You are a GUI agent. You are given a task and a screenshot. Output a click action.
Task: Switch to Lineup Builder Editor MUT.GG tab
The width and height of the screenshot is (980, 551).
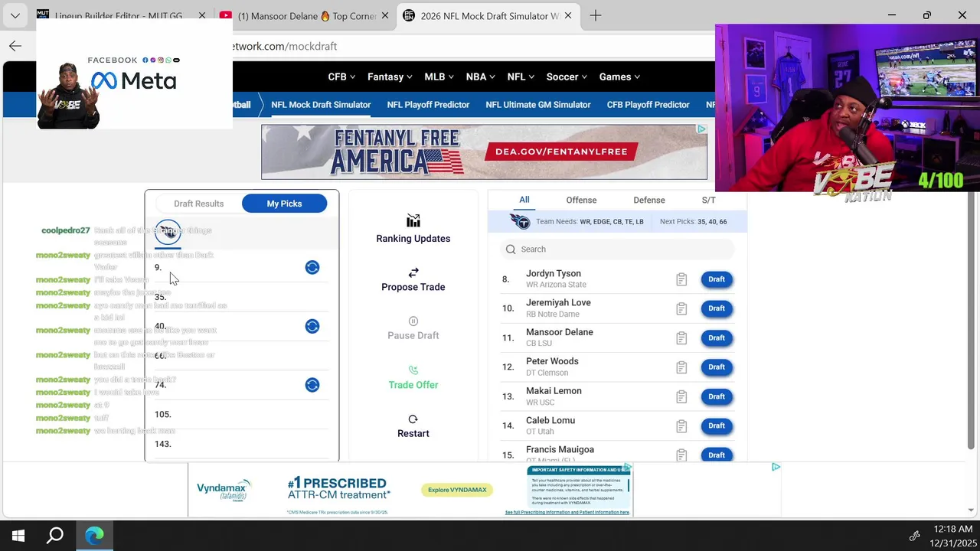[x=119, y=15]
